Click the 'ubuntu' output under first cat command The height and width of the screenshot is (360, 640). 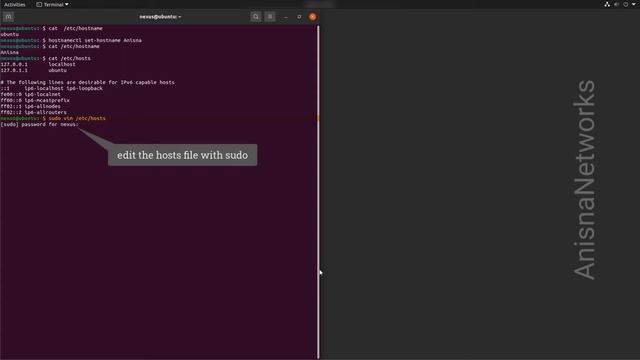click(x=9, y=34)
